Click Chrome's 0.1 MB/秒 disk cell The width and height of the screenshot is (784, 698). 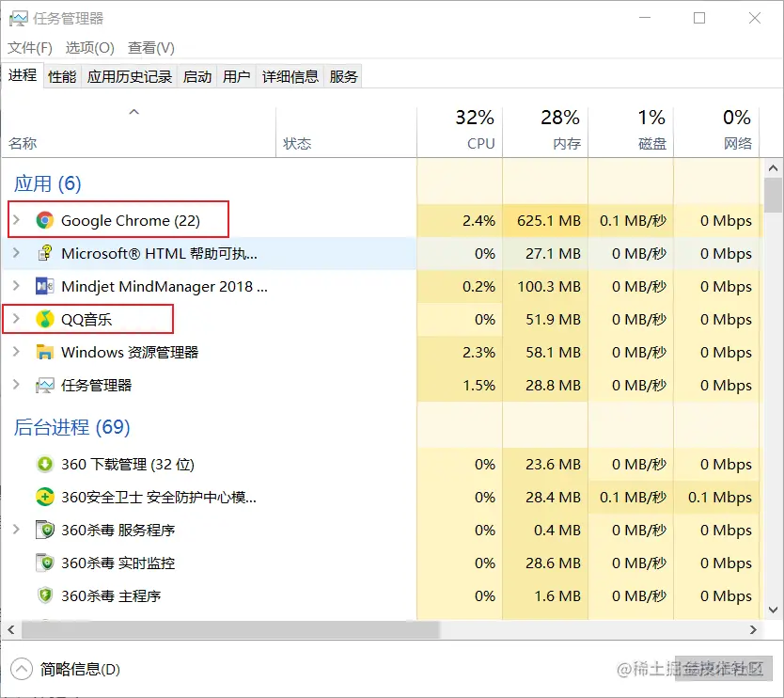(633, 221)
